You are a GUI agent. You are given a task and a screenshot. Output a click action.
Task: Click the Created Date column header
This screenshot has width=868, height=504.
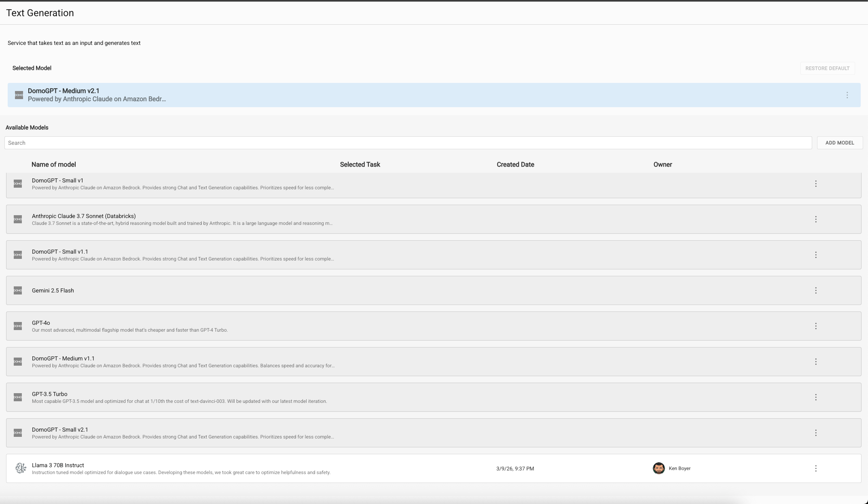515,165
